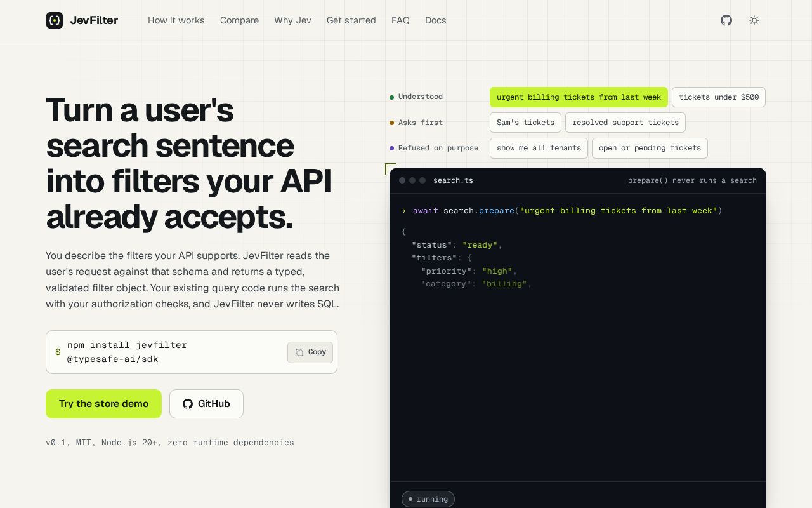812x508 pixels.
Task: Click the version and license line
Action: [x=170, y=443]
